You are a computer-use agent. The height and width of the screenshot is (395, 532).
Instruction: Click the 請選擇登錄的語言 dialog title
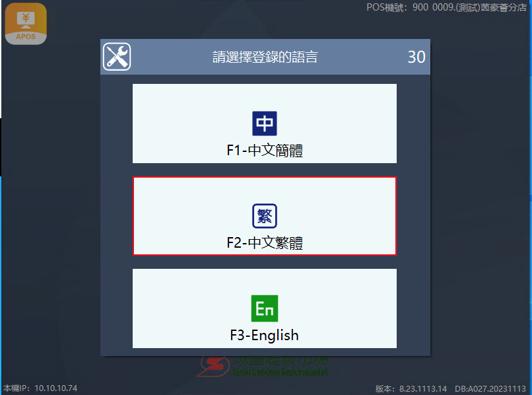[x=265, y=57]
